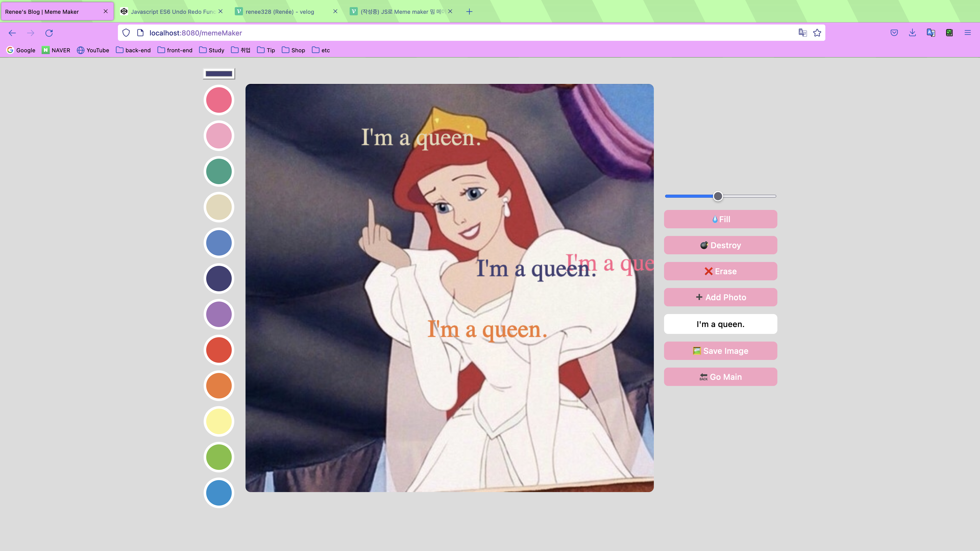Expand the etc bookmark folder
The width and height of the screenshot is (980, 551).
(321, 50)
